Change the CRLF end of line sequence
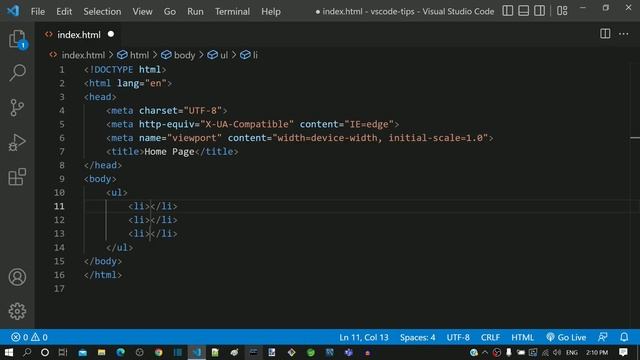 (490, 338)
